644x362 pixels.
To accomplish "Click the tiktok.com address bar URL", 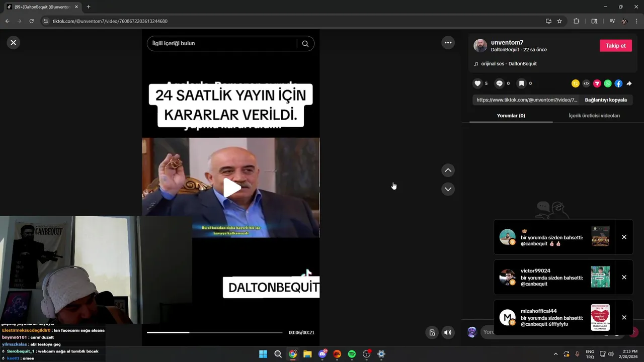I will [x=110, y=21].
